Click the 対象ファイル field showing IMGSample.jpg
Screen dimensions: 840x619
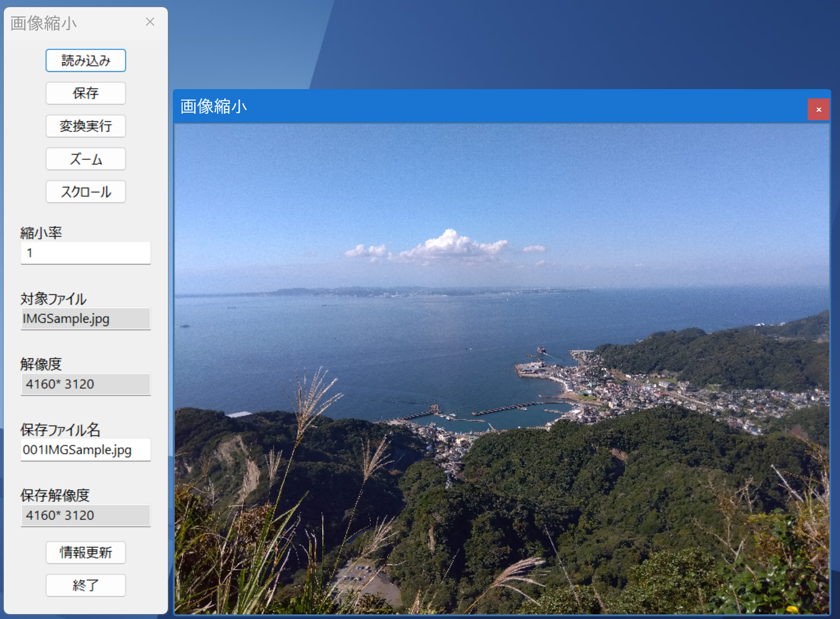(x=86, y=319)
